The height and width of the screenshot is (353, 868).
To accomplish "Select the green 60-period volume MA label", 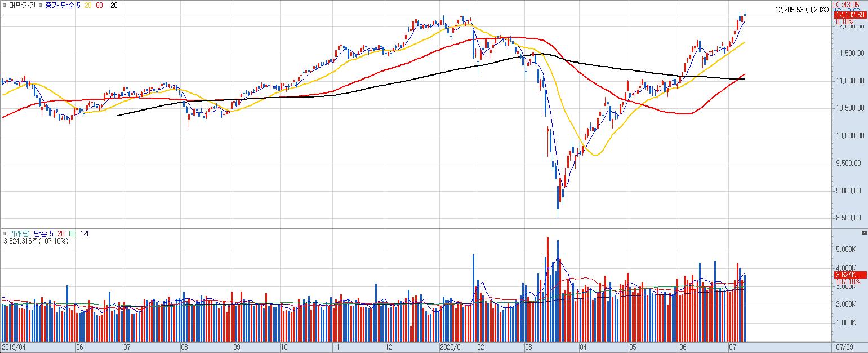I will pyautogui.click(x=72, y=233).
